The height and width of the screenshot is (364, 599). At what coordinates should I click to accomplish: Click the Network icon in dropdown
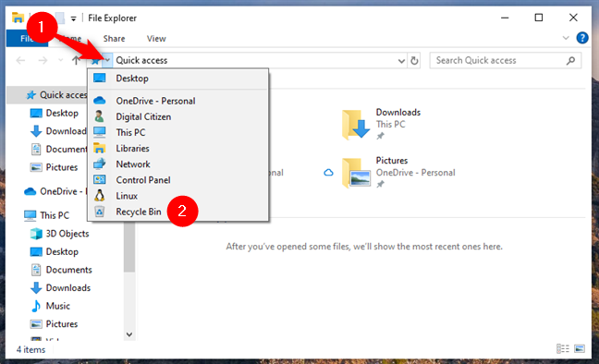[99, 164]
